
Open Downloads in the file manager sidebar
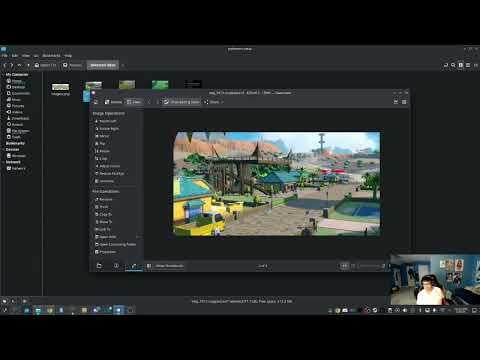click(18, 118)
